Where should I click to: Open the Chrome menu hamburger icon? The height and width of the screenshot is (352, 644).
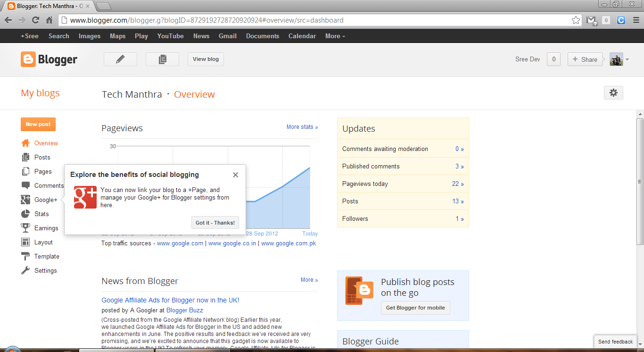click(x=635, y=20)
